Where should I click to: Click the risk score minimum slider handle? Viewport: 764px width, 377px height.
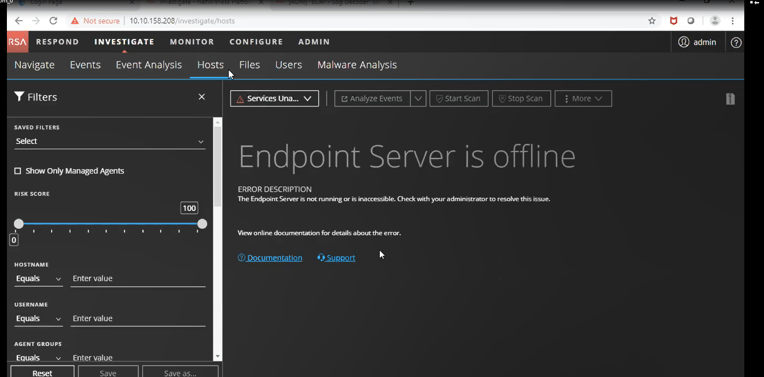pyautogui.click(x=19, y=224)
